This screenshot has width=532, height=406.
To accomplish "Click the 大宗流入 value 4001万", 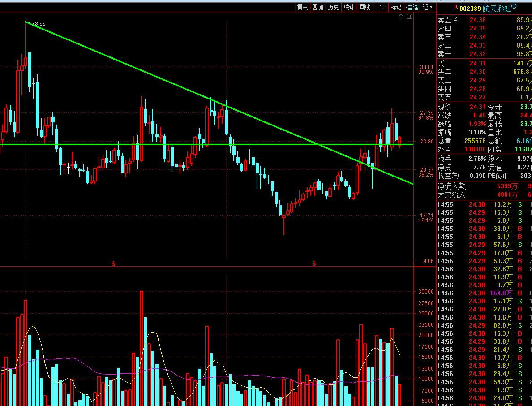I will pyautogui.click(x=507, y=195).
